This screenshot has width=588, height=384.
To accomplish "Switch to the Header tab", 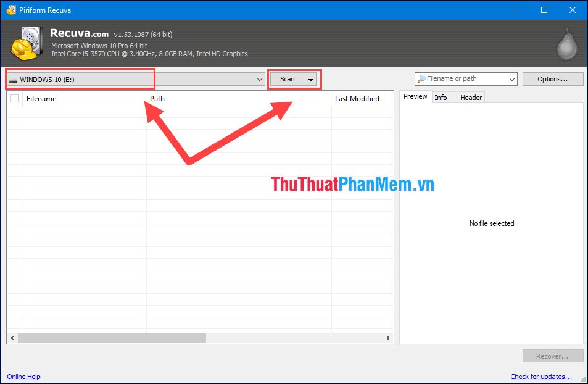I will point(470,97).
